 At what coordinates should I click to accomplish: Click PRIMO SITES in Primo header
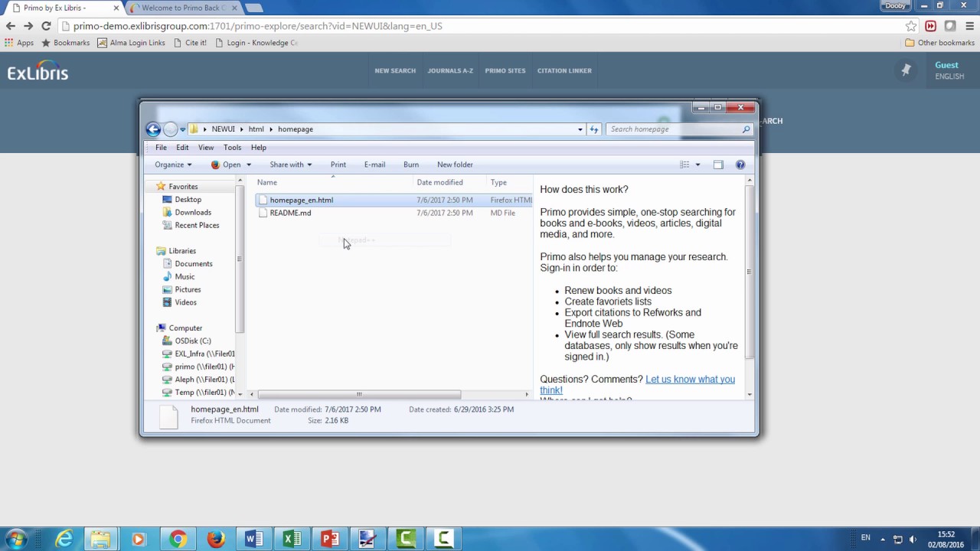505,70
